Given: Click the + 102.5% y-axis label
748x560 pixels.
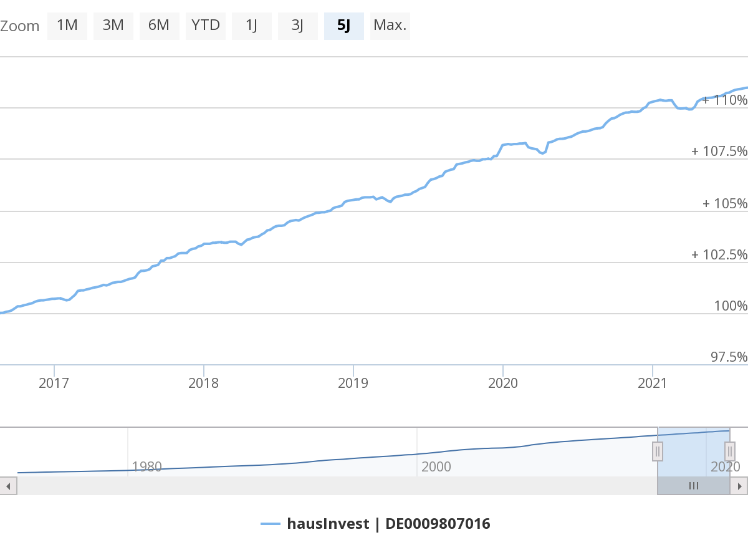Looking at the screenshot, I should click(x=719, y=254).
